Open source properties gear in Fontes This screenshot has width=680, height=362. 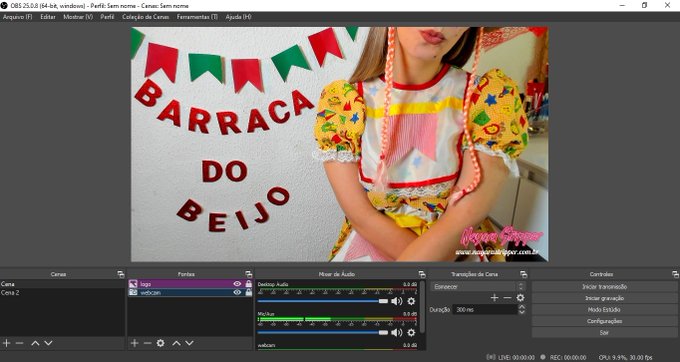click(x=160, y=343)
